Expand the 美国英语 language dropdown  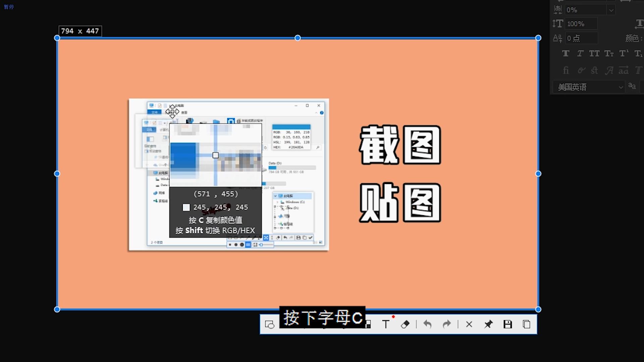[x=589, y=87]
